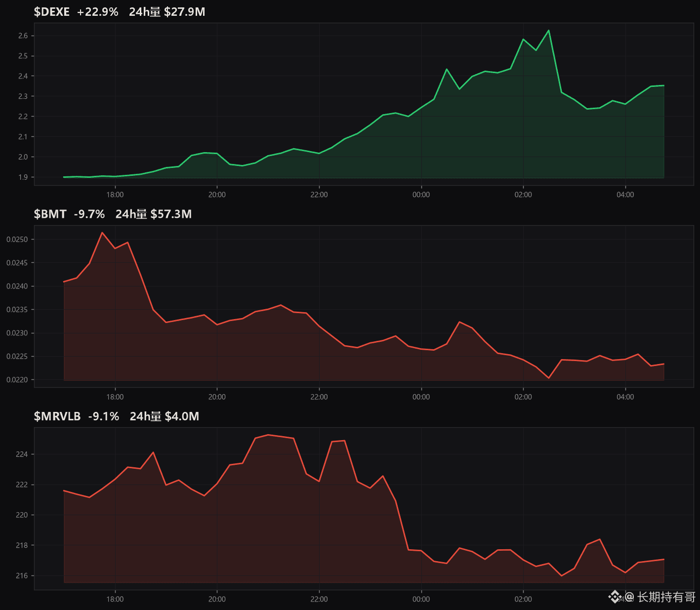
Task: Click the 220 price label on MRVLB axis
Action: pos(22,515)
